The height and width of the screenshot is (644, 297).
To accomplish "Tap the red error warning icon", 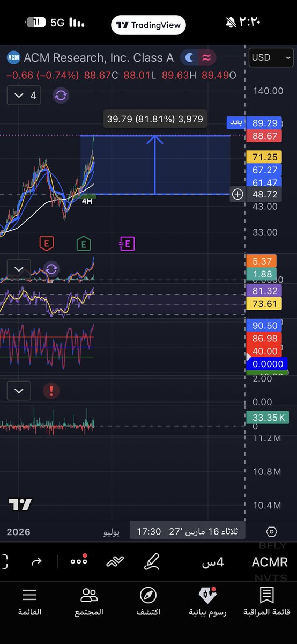I will point(51,391).
